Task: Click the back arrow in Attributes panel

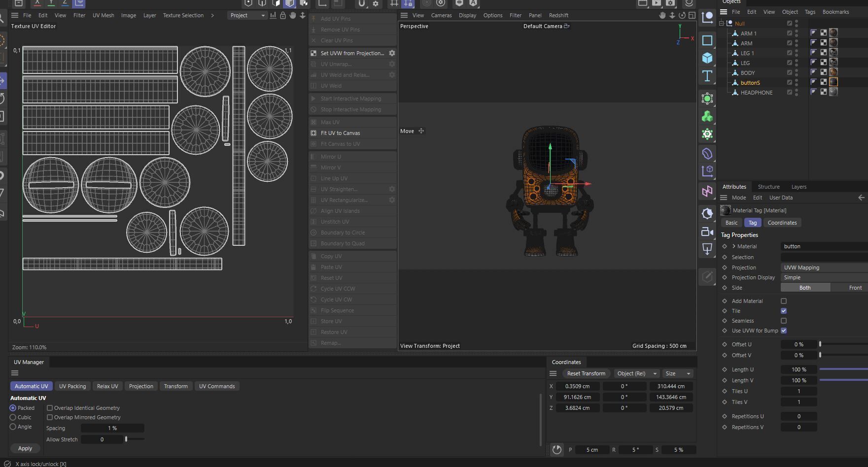Action: point(861,198)
